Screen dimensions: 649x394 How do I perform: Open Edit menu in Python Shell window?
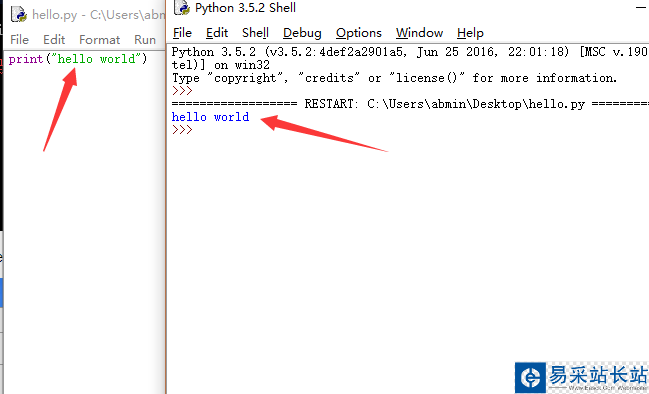pos(217,33)
